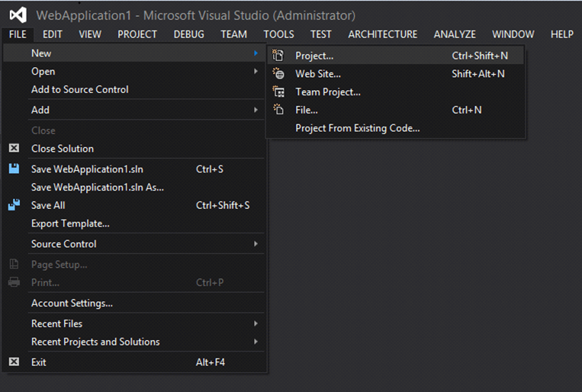
Task: Open the HELP menu
Action: (562, 34)
